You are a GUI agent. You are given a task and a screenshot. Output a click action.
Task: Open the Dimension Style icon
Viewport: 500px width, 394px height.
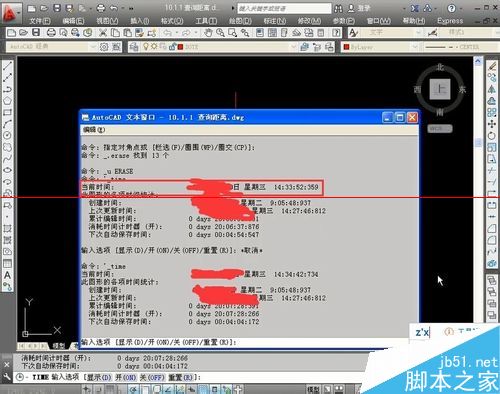coord(433,33)
